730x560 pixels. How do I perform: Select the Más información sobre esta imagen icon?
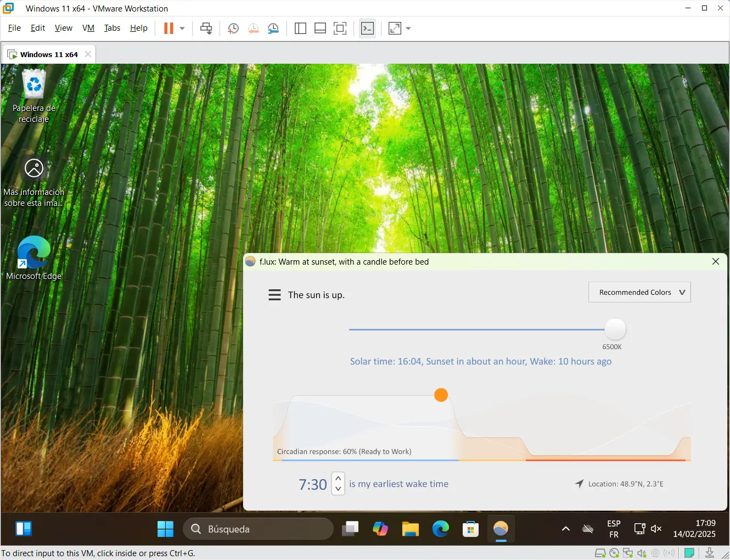coord(34,182)
